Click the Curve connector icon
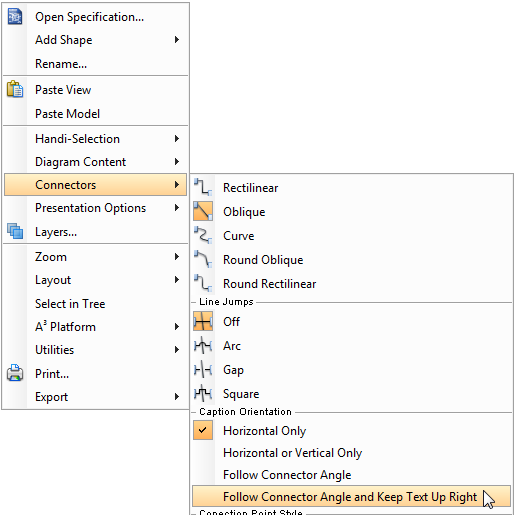This screenshot has height=515, width=516. [203, 235]
